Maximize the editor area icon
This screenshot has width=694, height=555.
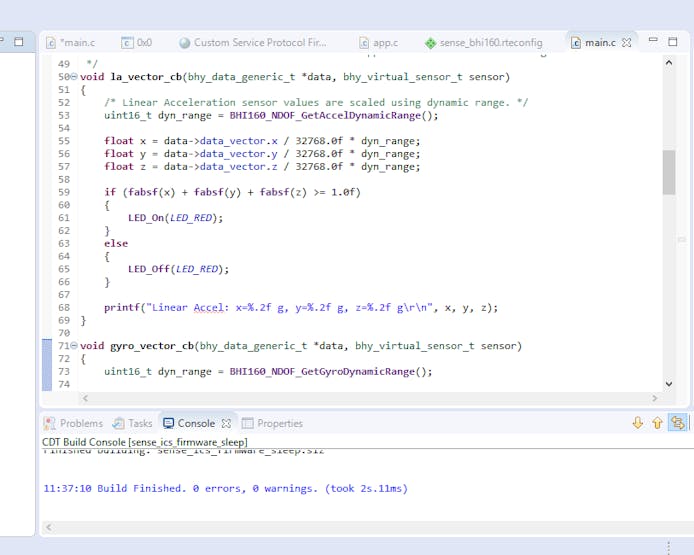tap(672, 41)
